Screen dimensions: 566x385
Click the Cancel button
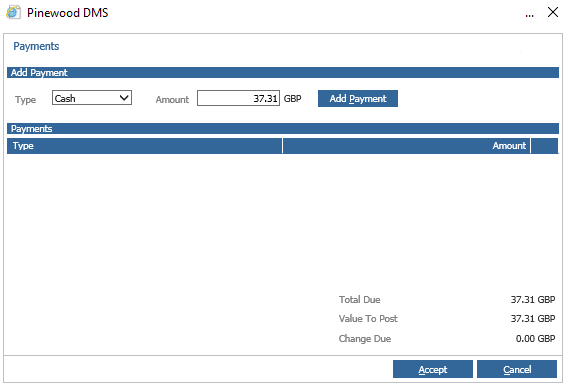point(517,369)
